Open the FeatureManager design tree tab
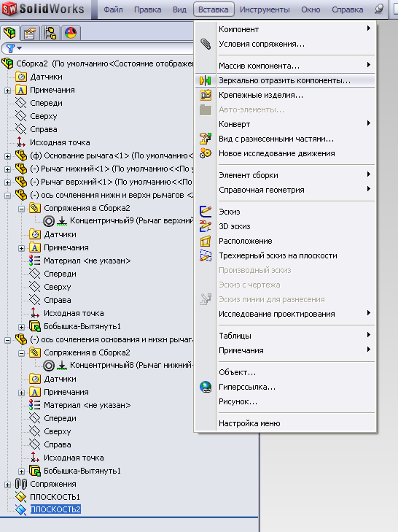 (9, 33)
